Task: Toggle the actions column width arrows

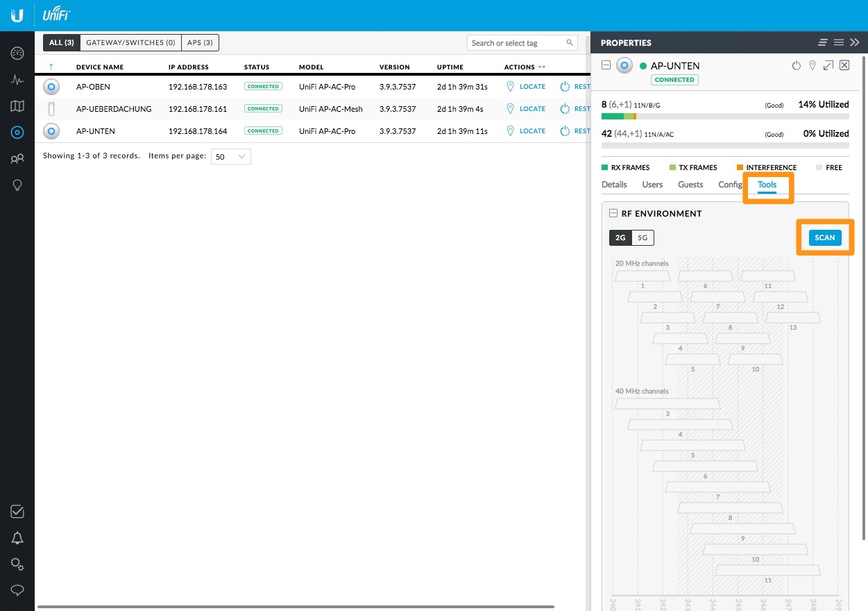Action: [x=542, y=67]
